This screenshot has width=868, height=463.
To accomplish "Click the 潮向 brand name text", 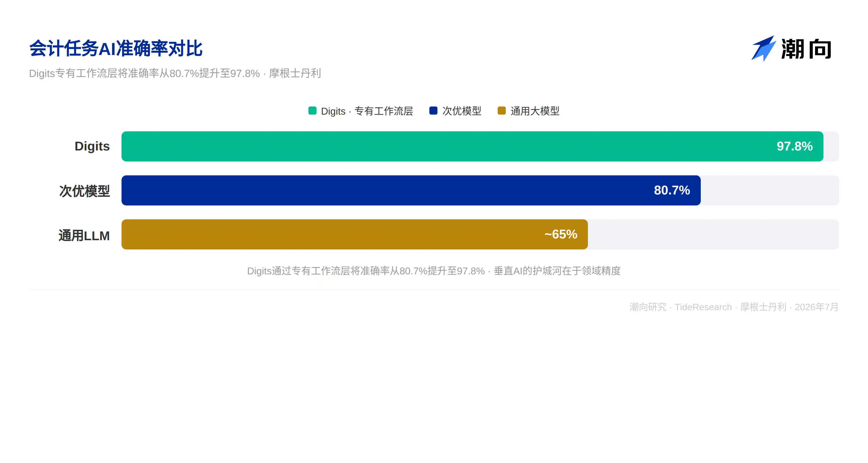I will pyautogui.click(x=806, y=49).
